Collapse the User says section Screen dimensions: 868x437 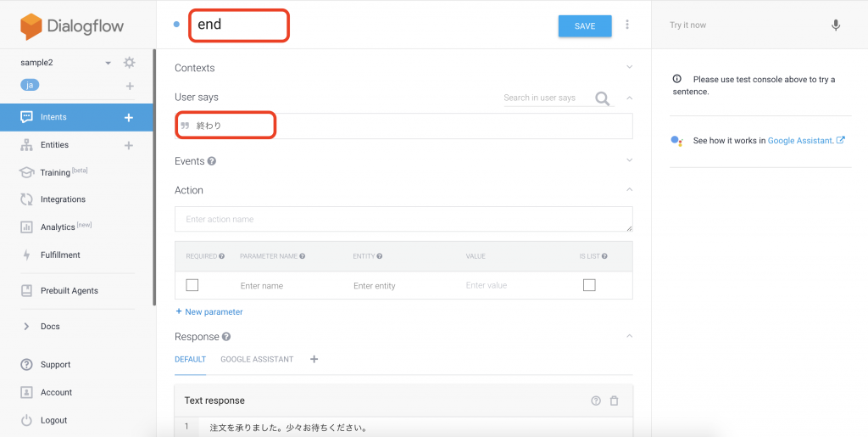(629, 98)
